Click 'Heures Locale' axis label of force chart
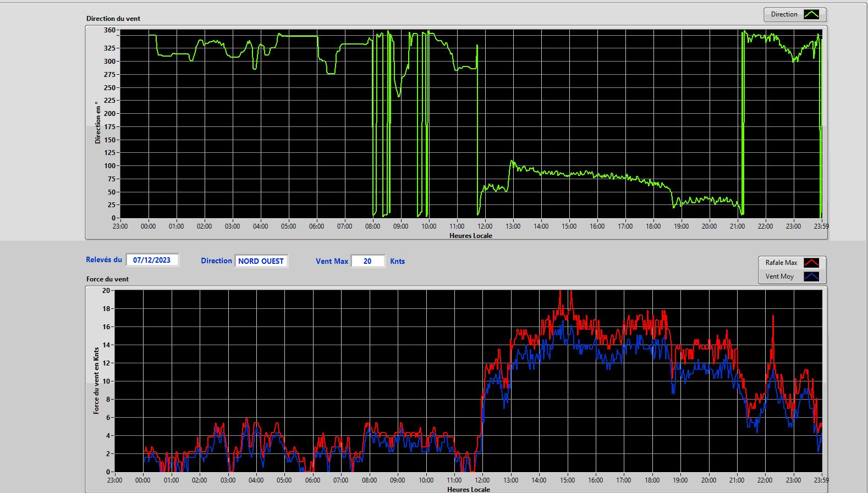 pos(469,489)
